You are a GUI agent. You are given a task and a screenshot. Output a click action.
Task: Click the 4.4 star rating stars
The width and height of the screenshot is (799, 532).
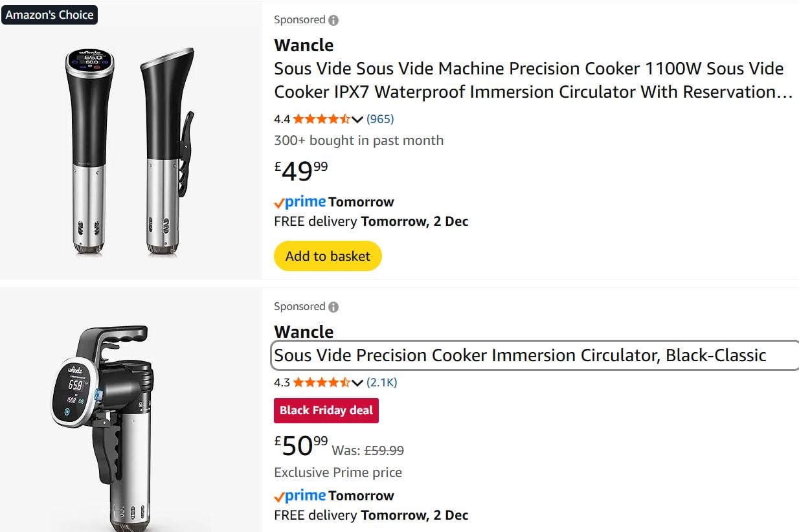pos(321,119)
